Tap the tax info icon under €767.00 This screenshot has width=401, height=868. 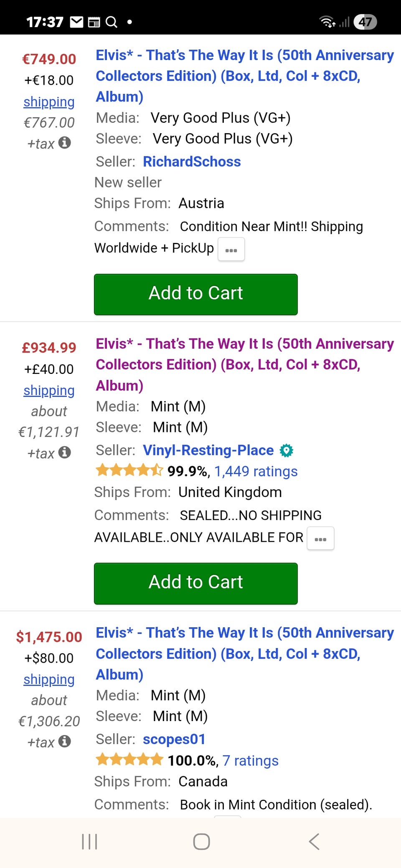64,143
